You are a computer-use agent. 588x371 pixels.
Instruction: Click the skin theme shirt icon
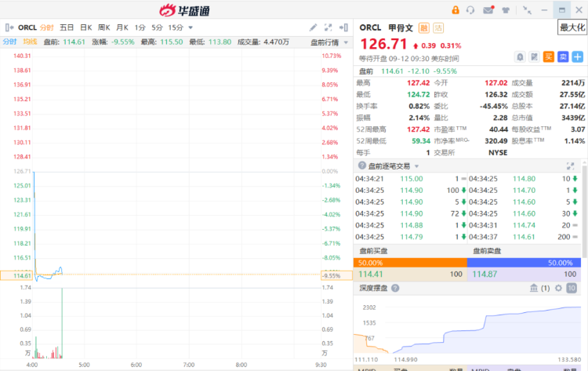(506, 10)
